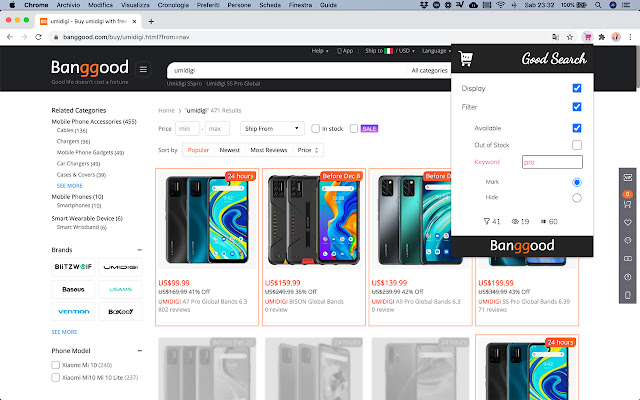Sort results by Most Reviews
Viewport: 640px width, 400px height.
[269, 150]
